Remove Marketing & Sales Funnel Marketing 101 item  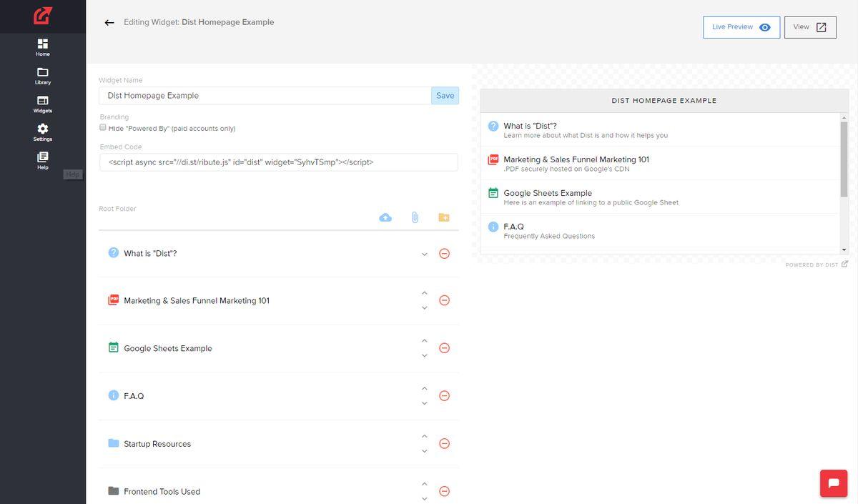444,300
